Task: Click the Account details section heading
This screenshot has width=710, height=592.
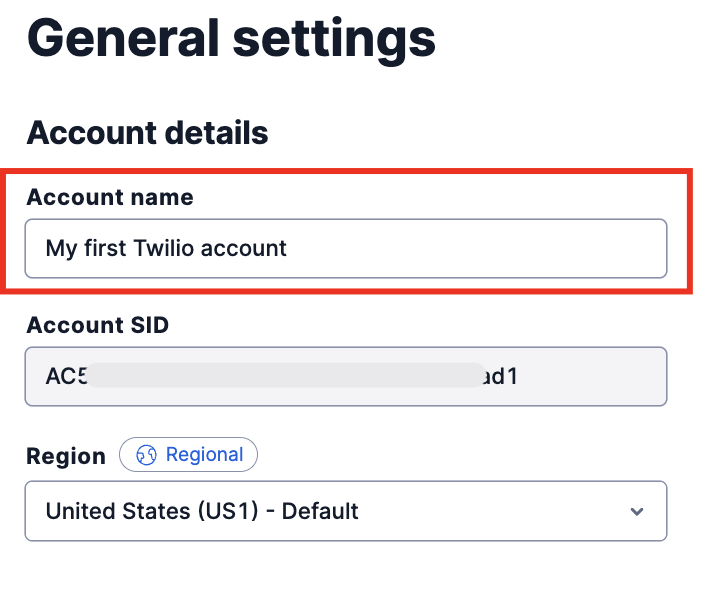Action: click(x=147, y=133)
